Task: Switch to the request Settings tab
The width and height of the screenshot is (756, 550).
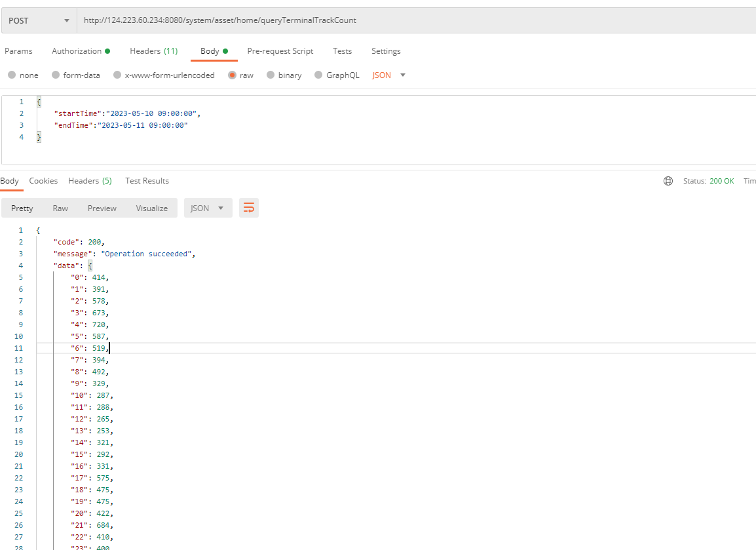Action: click(x=386, y=51)
